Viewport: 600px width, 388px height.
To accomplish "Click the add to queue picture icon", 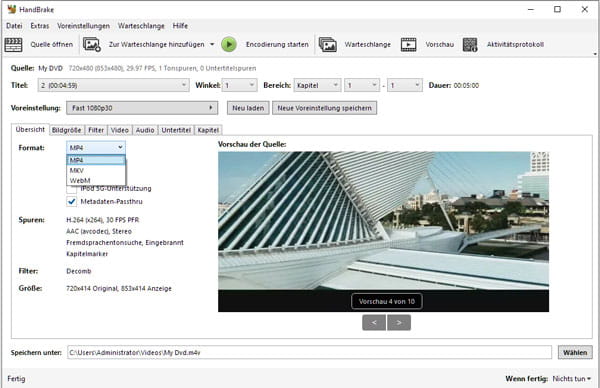I will coord(92,45).
